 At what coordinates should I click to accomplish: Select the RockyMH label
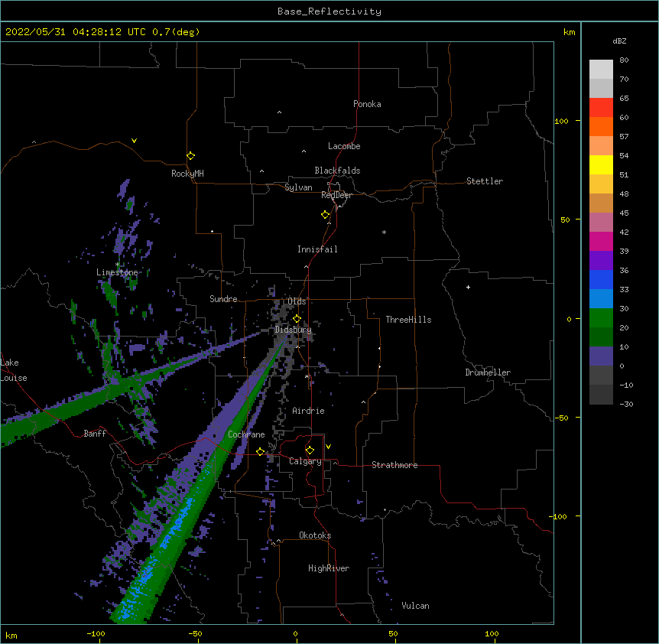pyautogui.click(x=187, y=174)
